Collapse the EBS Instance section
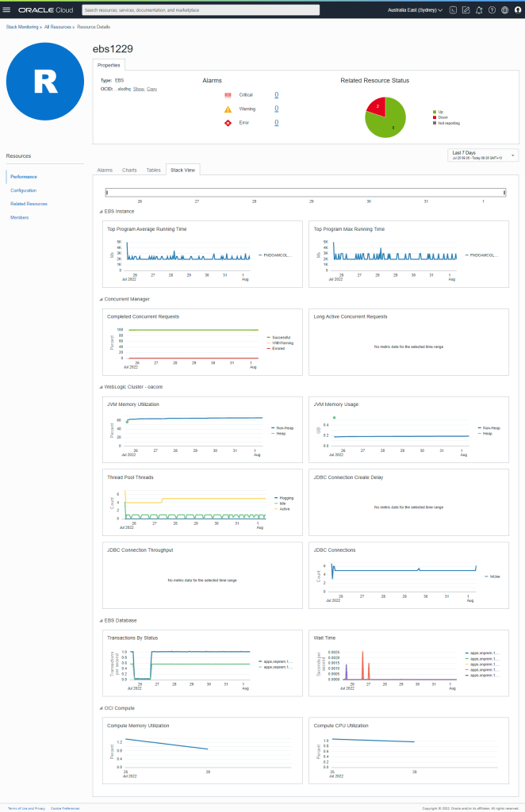Viewport: 525px width, 812px height. [100, 211]
